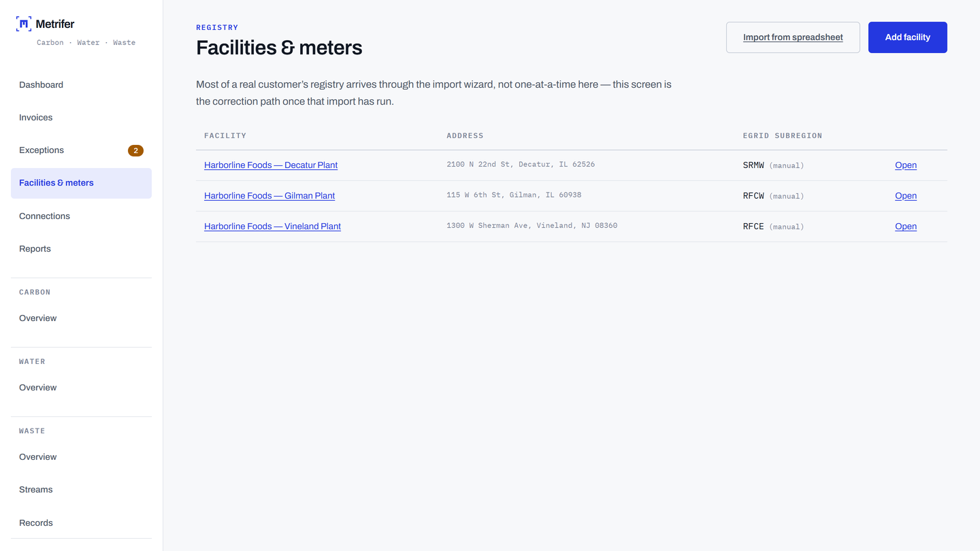Click the SRMW subregion value
Screen dimensions: 980x551
coord(753,165)
